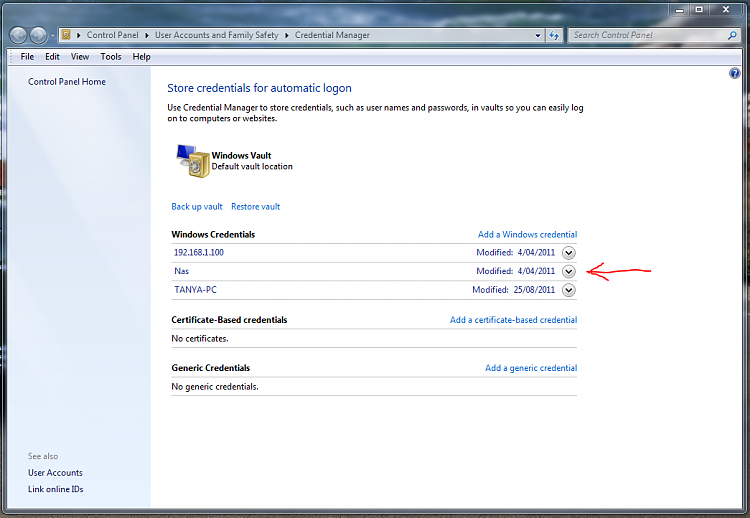Click Control Panel in the breadcrumb
This screenshot has height=518, width=750.
(x=112, y=35)
